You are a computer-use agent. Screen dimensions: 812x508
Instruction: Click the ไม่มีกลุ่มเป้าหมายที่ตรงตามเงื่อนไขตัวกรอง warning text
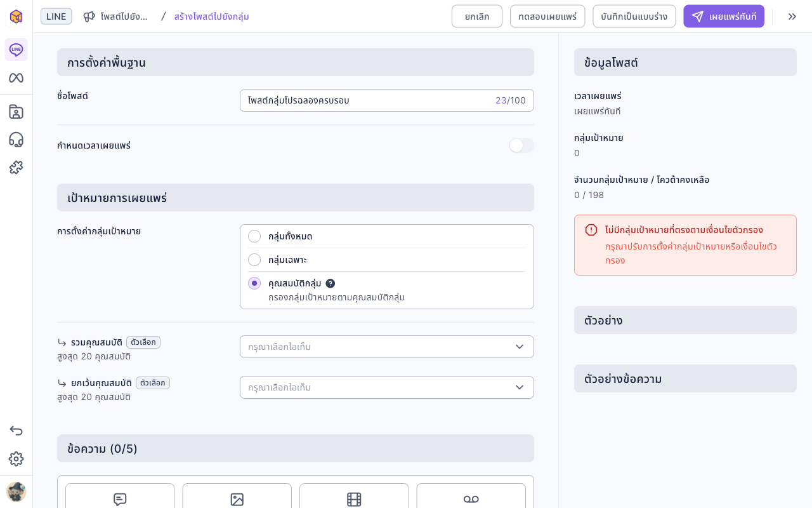[684, 230]
